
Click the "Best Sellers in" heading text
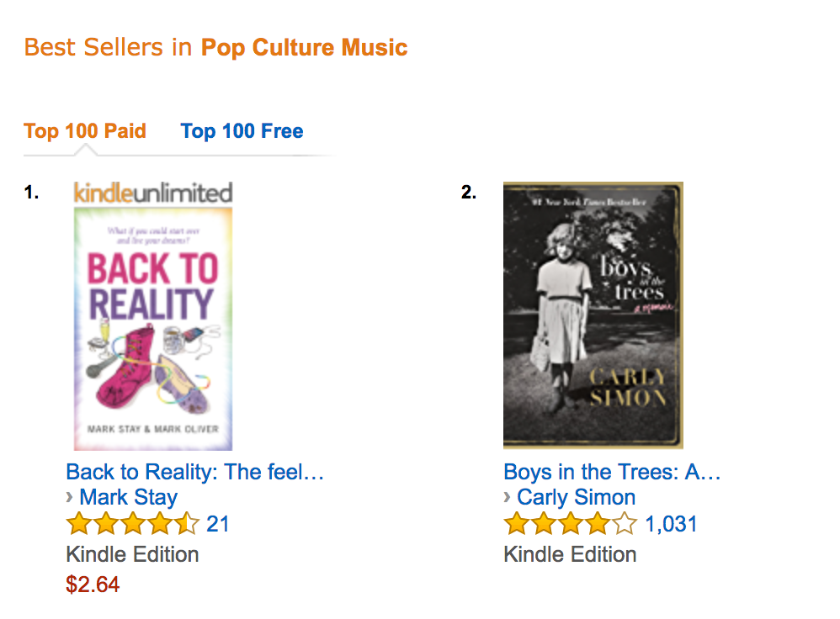pos(109,47)
